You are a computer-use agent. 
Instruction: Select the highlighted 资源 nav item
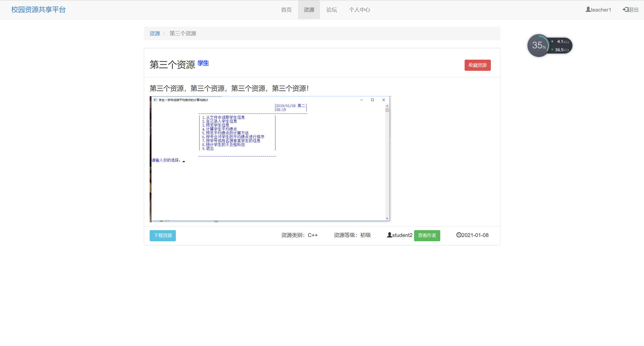coord(309,10)
